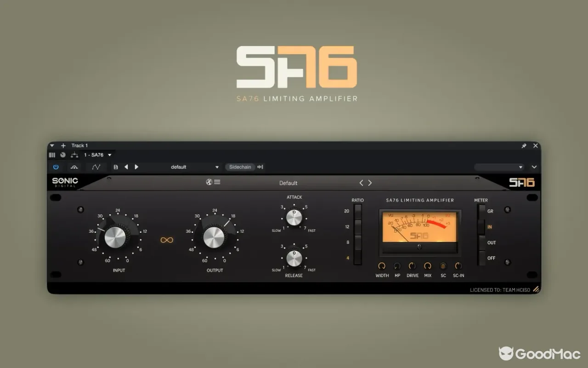Click the routing tree icon next to 1 - SA76
Viewport: 588px width, 368px height.
click(74, 155)
